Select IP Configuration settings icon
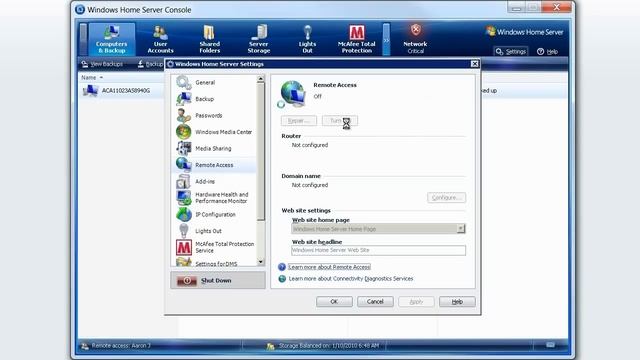This screenshot has width=640, height=360. (184, 214)
